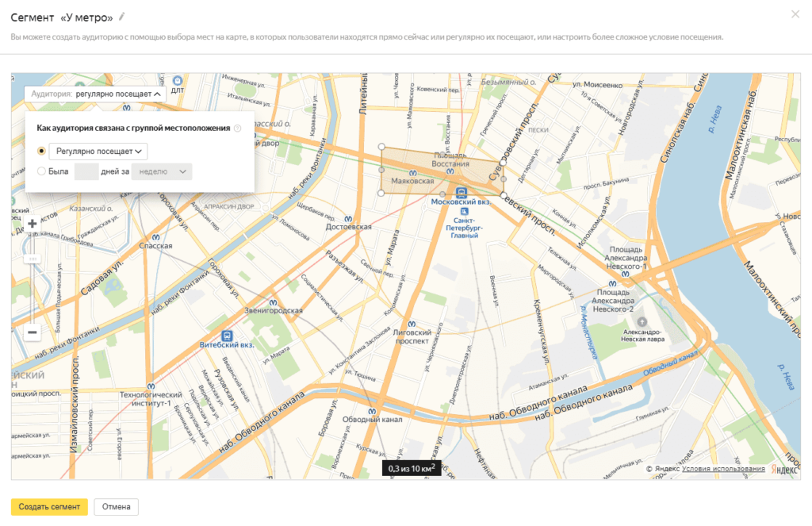812x526 pixels.
Task: Click the area counter '0,3 из 10 км²'
Action: [x=412, y=468]
